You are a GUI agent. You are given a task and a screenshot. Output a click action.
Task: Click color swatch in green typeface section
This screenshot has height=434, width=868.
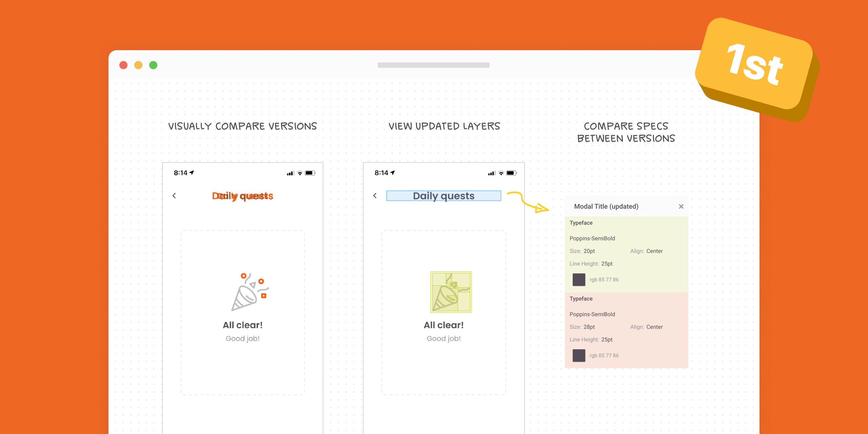tap(579, 280)
